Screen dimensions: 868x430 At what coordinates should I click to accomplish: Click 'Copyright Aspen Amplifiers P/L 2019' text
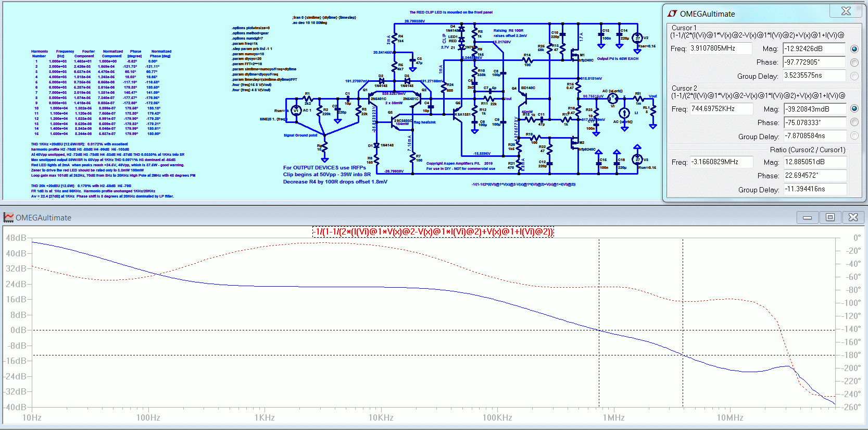tap(459, 163)
